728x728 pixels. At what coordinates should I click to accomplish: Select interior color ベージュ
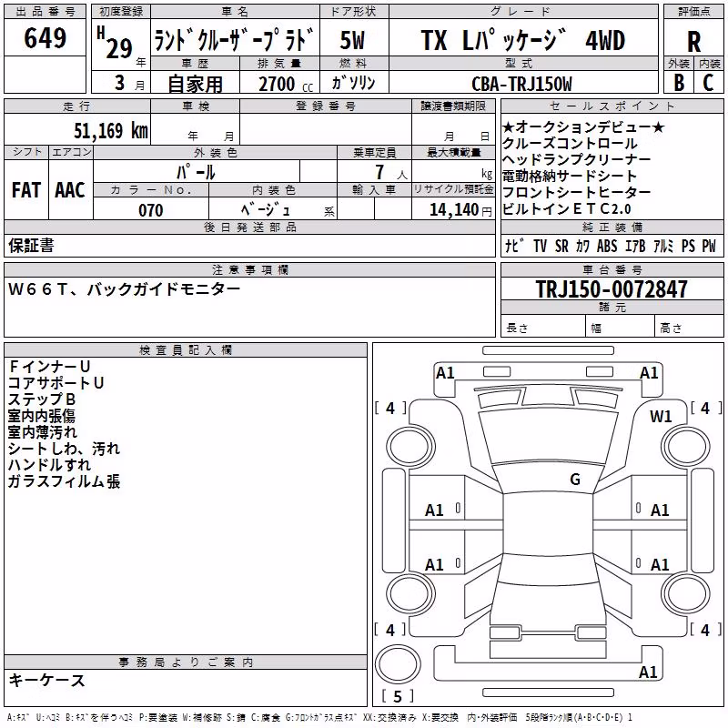(x=266, y=210)
